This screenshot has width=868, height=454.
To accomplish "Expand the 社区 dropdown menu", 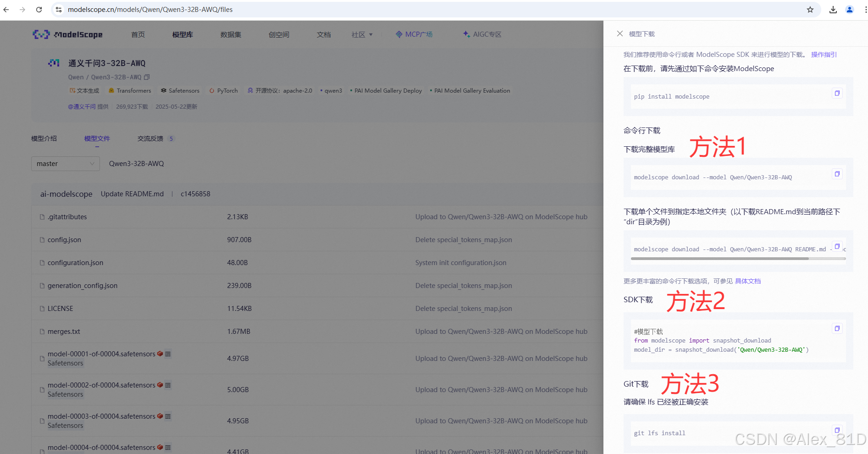I will 362,34.
